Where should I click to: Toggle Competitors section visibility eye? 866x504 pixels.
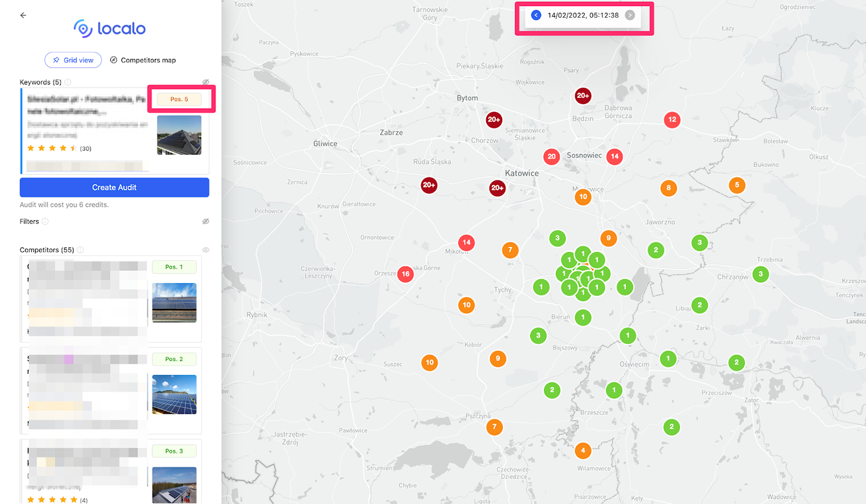click(x=205, y=250)
